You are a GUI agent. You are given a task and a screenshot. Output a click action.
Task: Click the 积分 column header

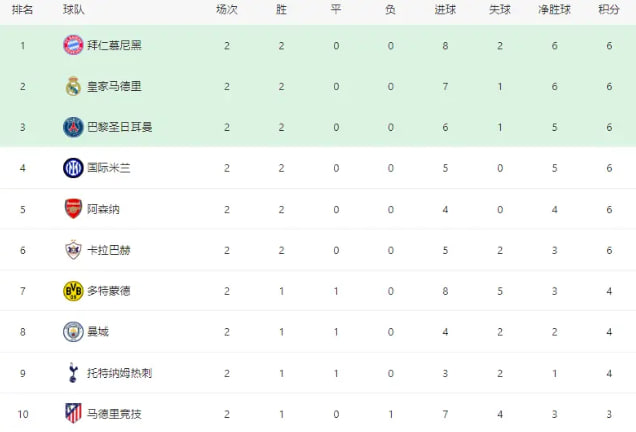[x=608, y=9]
